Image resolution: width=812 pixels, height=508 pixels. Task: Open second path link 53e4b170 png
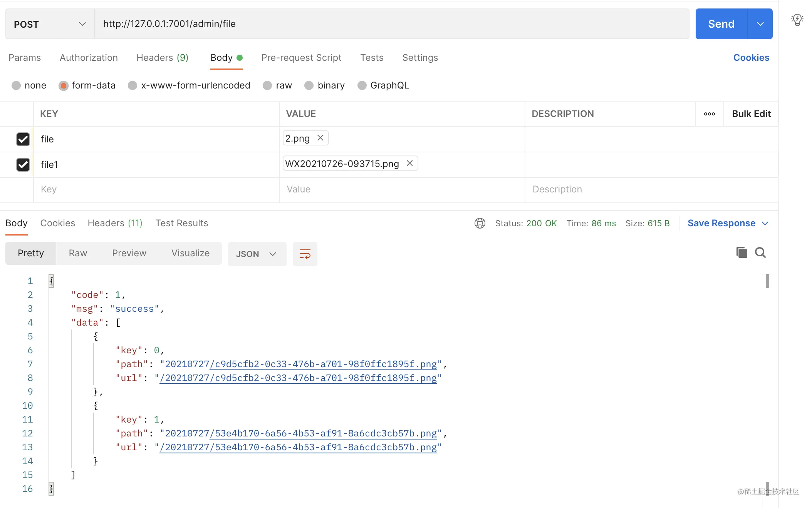coord(323,433)
